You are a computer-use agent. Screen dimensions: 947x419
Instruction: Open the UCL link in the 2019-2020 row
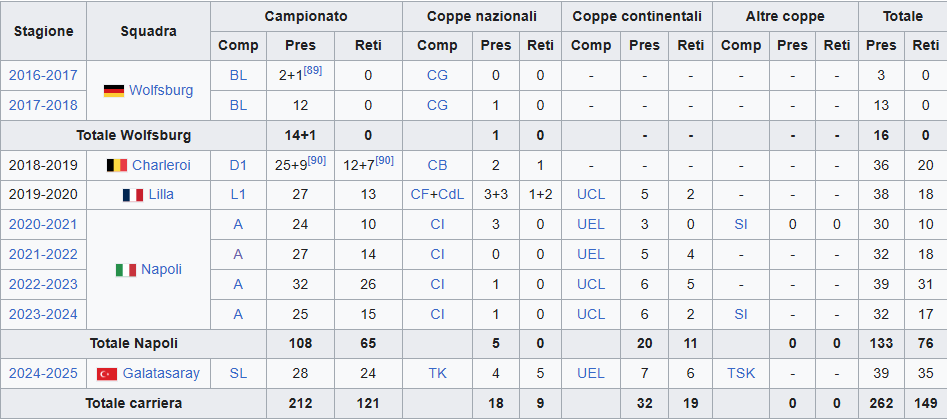[591, 195]
